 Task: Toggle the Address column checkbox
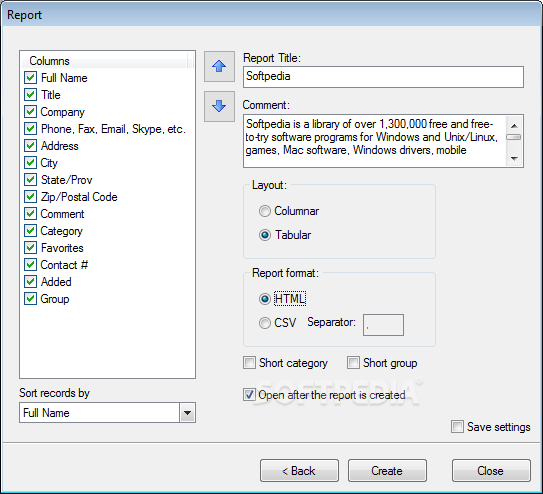pos(30,145)
